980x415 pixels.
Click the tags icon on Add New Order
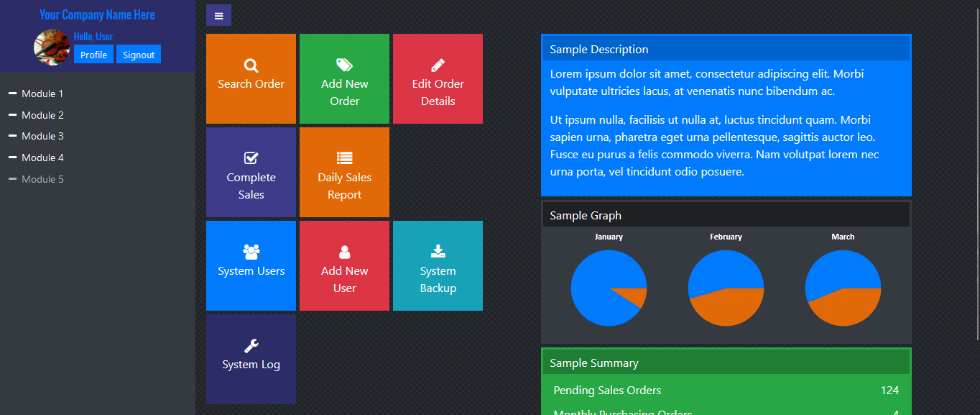(344, 65)
